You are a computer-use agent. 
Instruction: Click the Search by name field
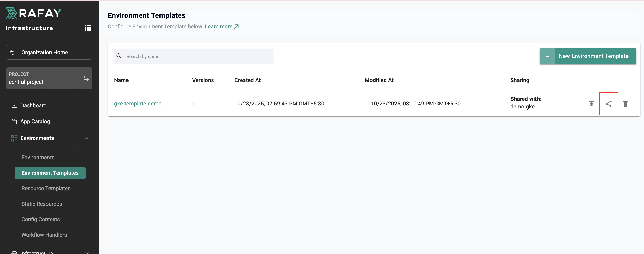click(198, 56)
